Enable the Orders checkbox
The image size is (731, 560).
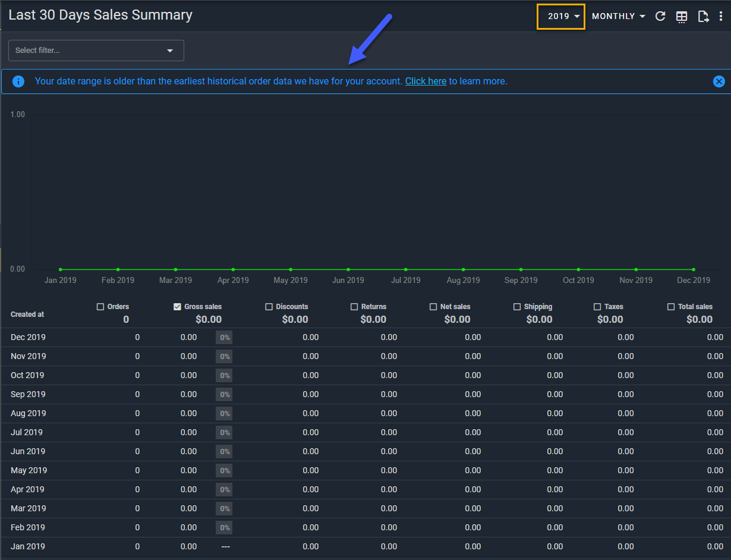[100, 307]
